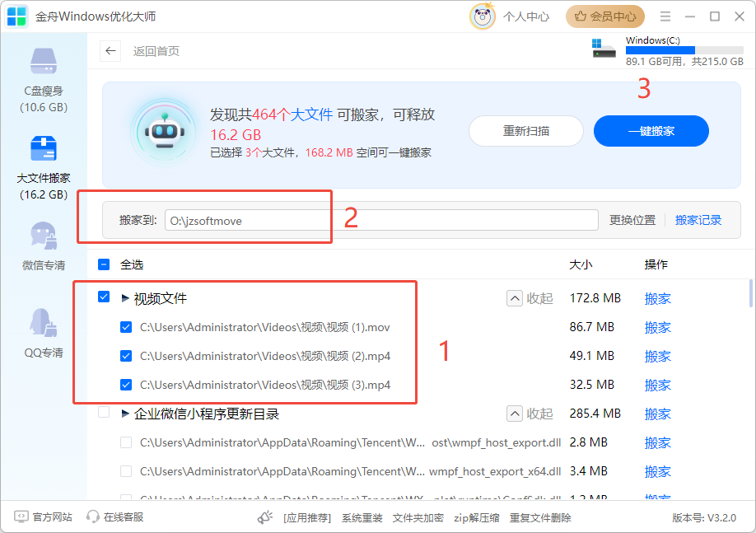Click the 版本号: V3.2.0 label
756x533 pixels.
pos(704,518)
